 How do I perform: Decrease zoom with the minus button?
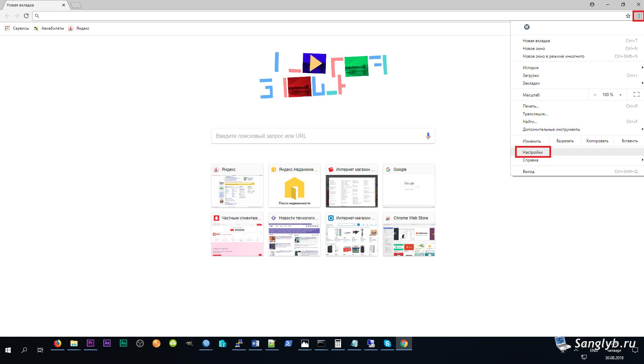pyautogui.click(x=595, y=95)
